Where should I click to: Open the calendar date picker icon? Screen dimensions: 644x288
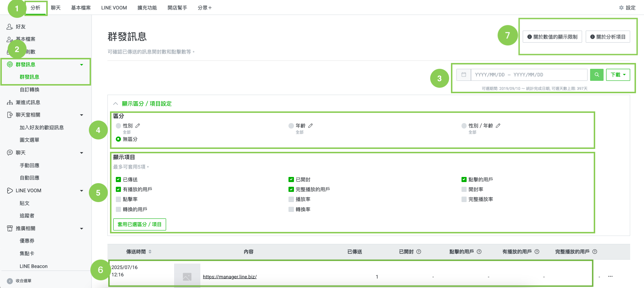point(464,75)
